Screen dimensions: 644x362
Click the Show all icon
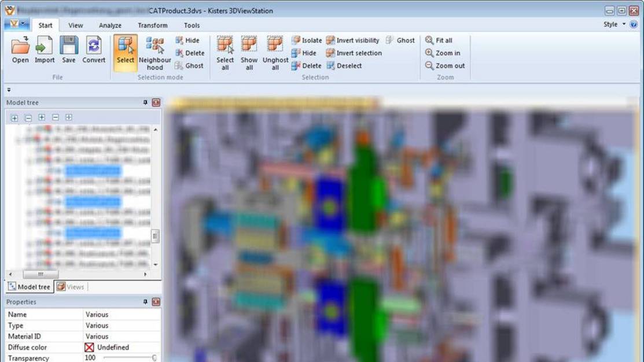249,53
